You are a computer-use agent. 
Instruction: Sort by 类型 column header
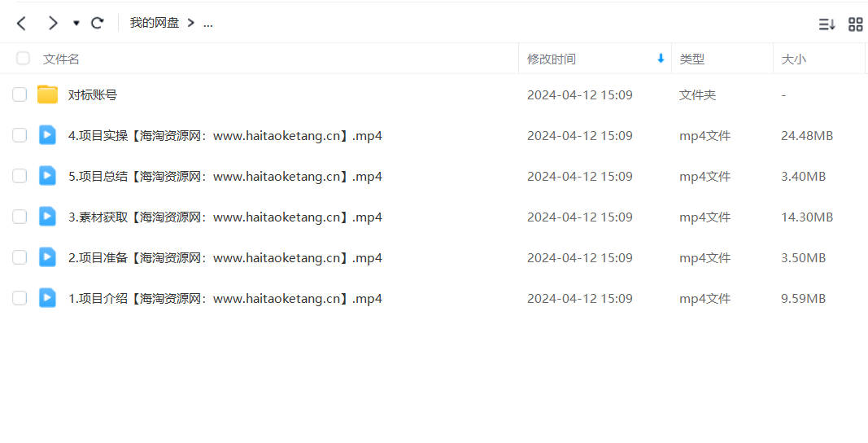[692, 59]
